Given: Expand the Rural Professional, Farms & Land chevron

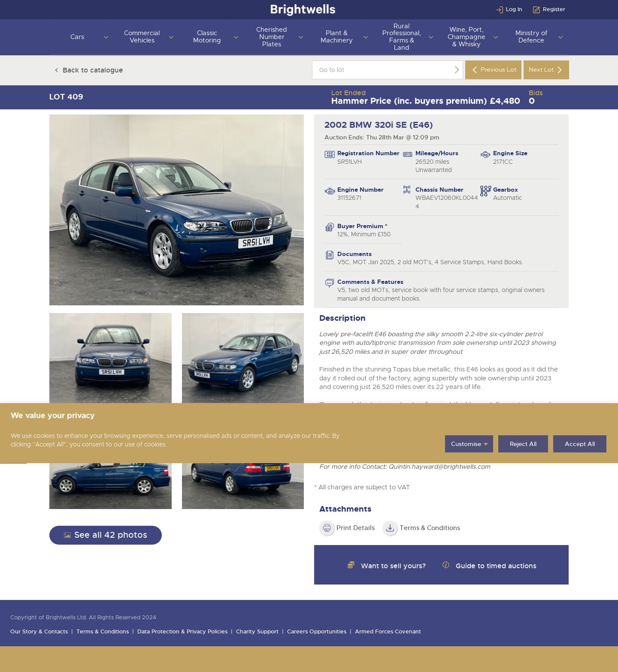Looking at the screenshot, I should (431, 37).
